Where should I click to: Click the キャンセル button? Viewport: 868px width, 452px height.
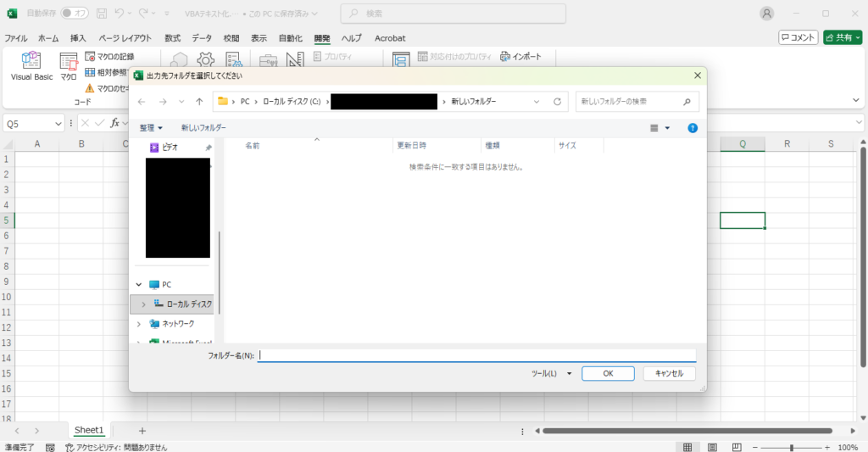[x=669, y=373]
